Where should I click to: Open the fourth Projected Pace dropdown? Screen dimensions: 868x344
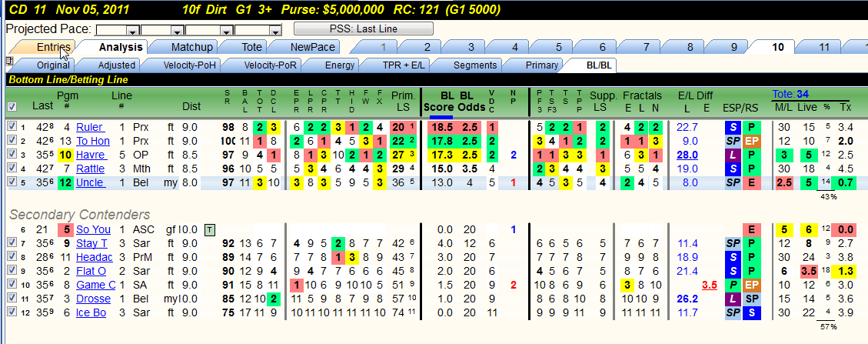[x=276, y=31]
